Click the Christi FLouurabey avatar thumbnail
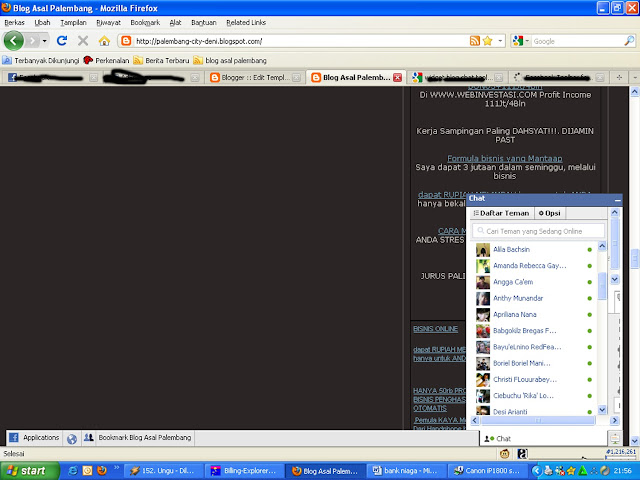Viewport: 640px width, 480px height. (x=483, y=380)
